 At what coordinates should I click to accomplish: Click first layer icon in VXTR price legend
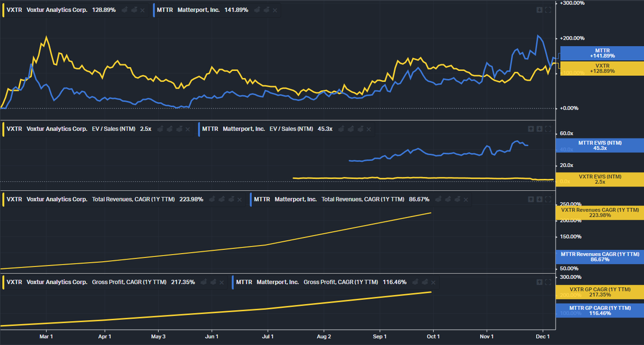tap(124, 10)
